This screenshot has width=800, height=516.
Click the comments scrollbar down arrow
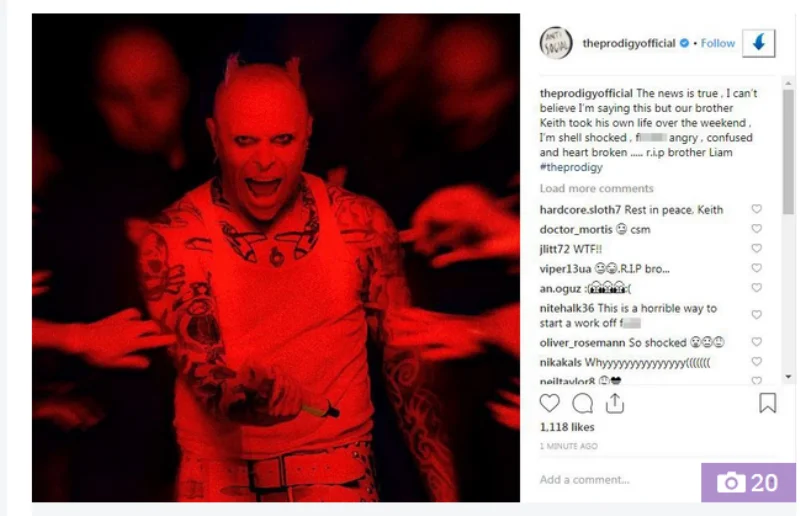(788, 377)
